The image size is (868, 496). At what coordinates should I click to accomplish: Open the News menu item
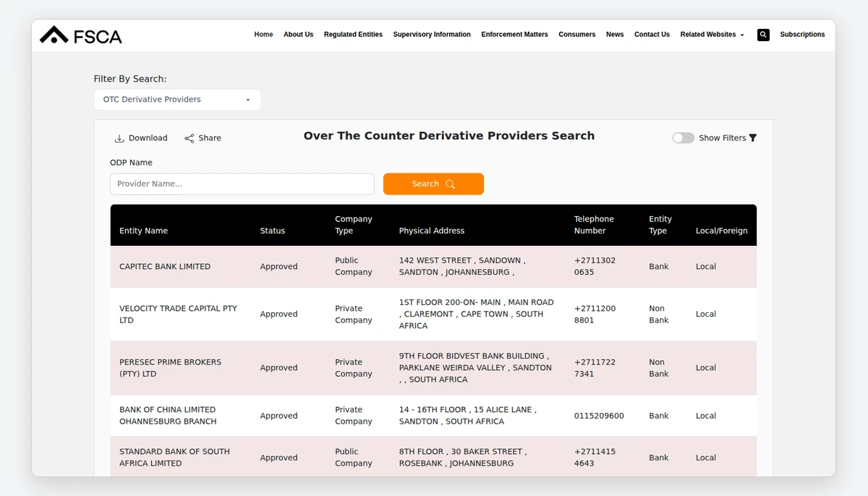(615, 35)
